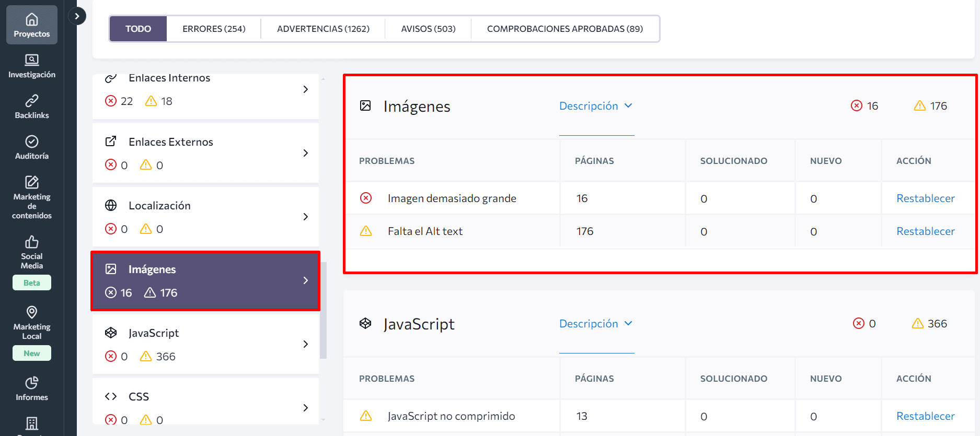Click the Imágenes icon in category list

click(111, 269)
